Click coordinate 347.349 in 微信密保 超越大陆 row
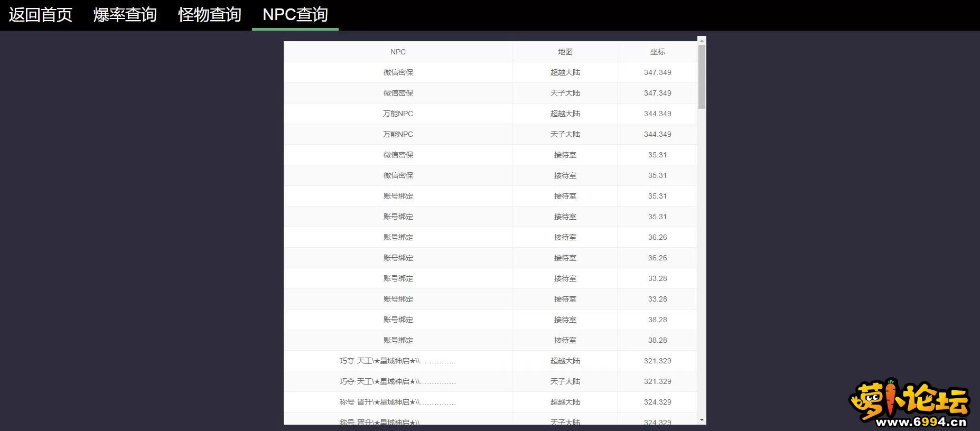The height and width of the screenshot is (431, 980). [x=658, y=72]
